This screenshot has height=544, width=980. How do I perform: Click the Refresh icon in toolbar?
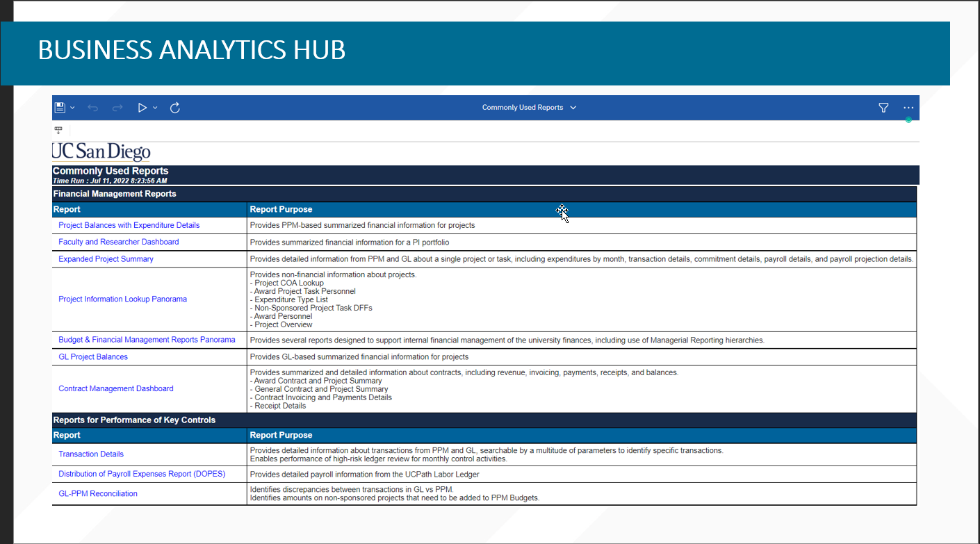[x=175, y=108]
